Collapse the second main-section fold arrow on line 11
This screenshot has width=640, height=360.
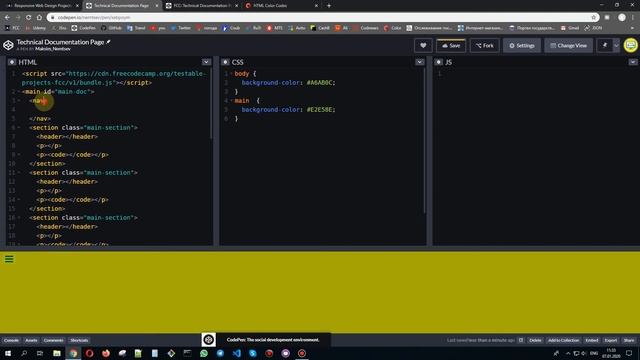(19, 172)
